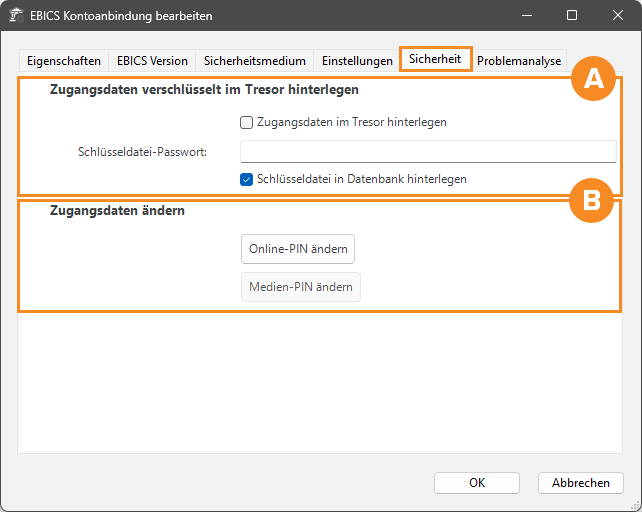
Task: Click the 'Medien-PIN ändern' button
Action: pyautogui.click(x=300, y=287)
